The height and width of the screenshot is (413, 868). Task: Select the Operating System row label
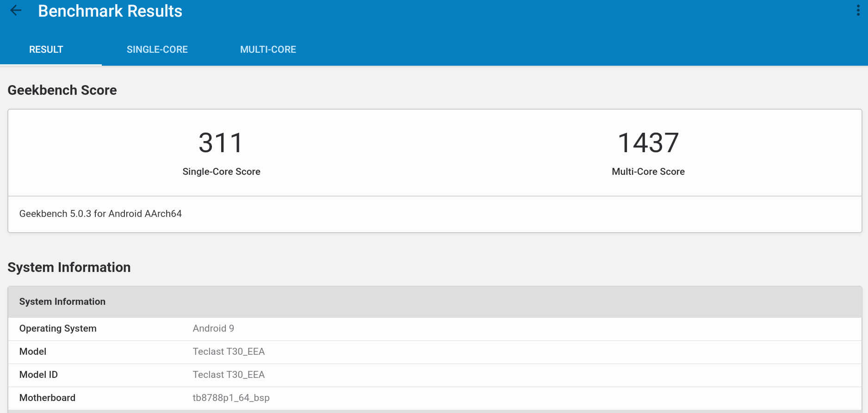point(58,328)
